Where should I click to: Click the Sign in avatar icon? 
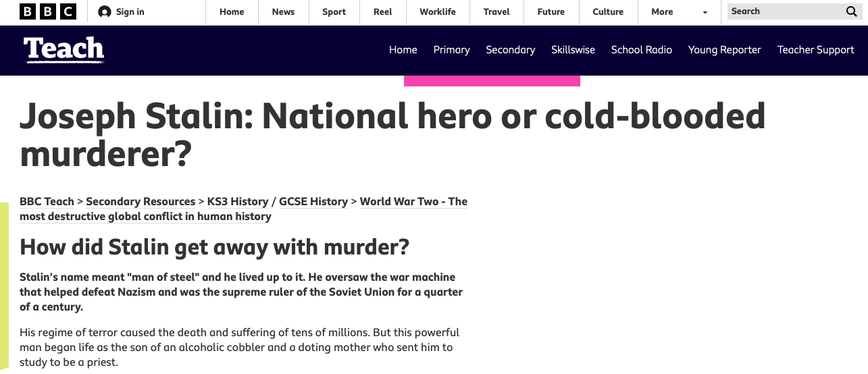tap(104, 11)
